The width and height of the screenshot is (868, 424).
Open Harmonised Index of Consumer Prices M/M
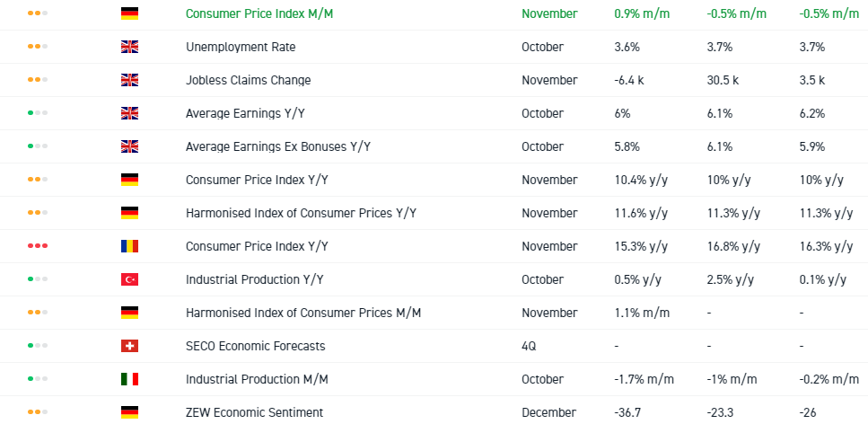(303, 313)
